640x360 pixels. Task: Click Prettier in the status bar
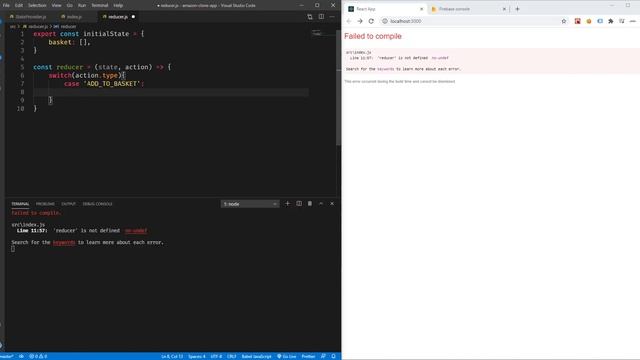coord(308,356)
